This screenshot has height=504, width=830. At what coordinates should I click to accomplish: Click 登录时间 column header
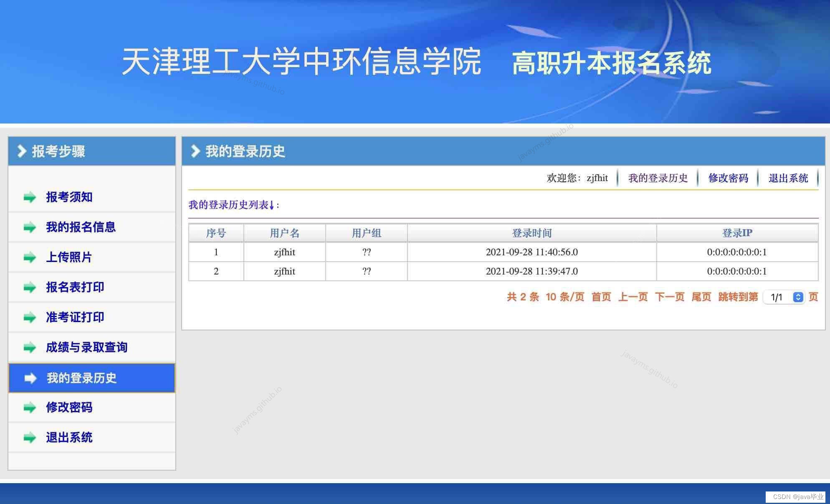tap(531, 233)
